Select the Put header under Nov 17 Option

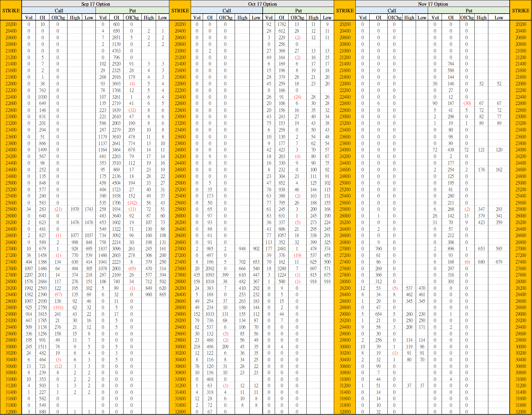[469, 11]
